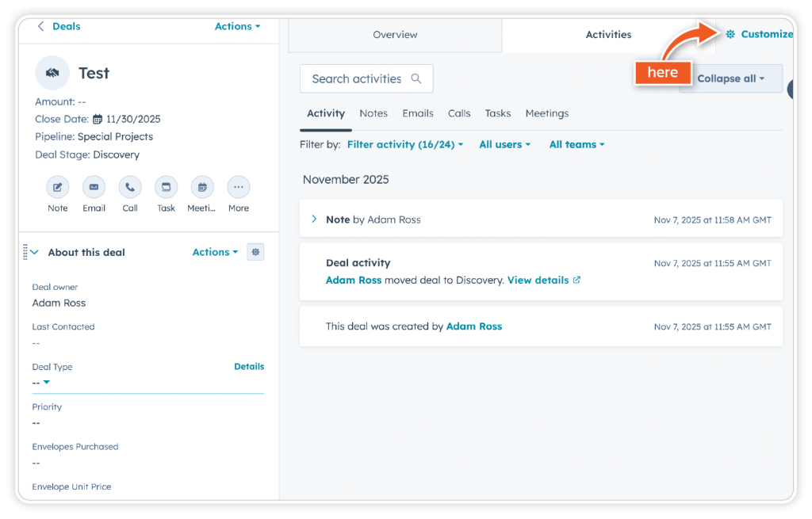Image resolution: width=812 pixels, height=519 pixels.
Task: Click the Search activities input field
Action: coord(357,79)
